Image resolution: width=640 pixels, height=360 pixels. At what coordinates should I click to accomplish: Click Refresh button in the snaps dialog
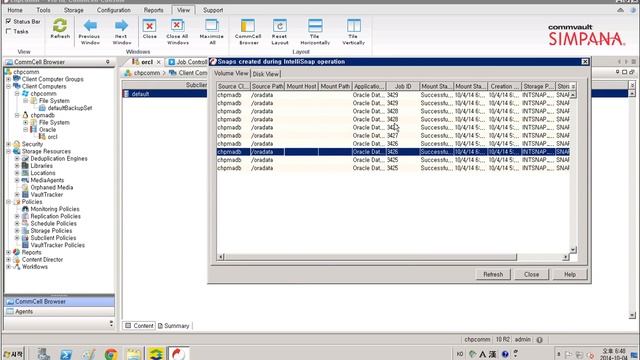tap(493, 274)
